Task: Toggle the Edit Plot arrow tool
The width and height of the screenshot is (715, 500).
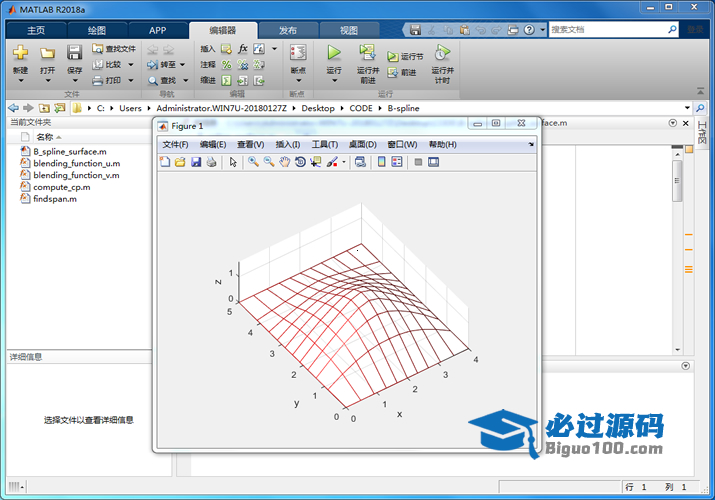Action: coord(233,162)
